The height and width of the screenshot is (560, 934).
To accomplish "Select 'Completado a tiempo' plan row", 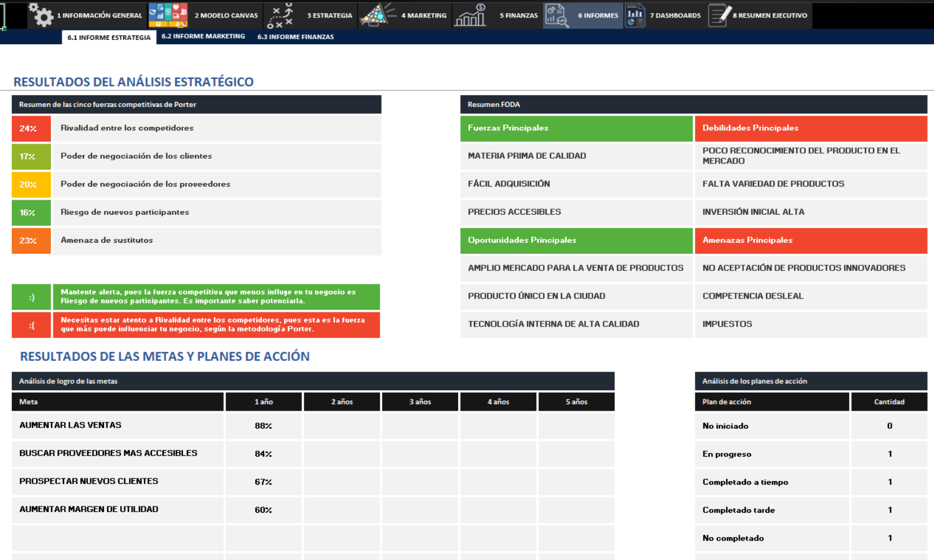I will tap(772, 482).
